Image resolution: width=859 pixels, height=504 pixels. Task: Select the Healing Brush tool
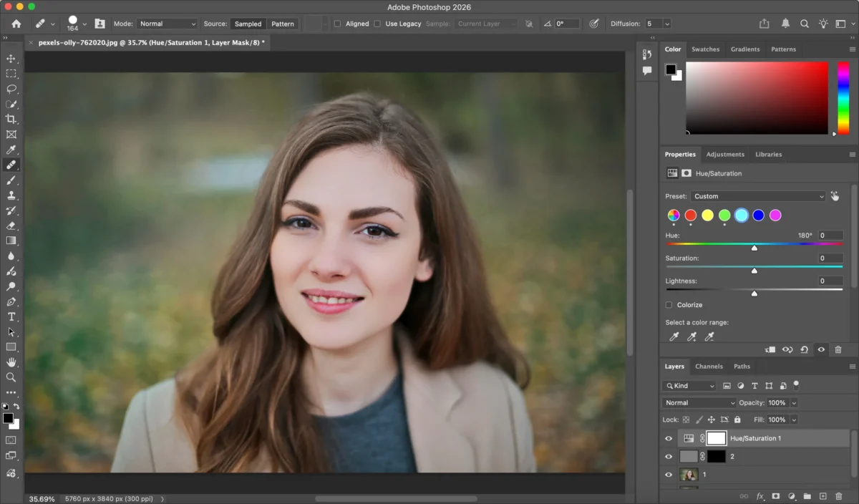click(11, 165)
